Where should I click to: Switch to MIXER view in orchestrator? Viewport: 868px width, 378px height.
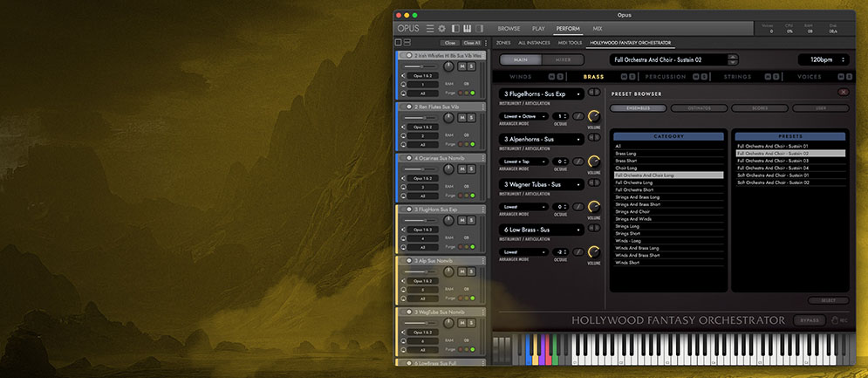(563, 60)
